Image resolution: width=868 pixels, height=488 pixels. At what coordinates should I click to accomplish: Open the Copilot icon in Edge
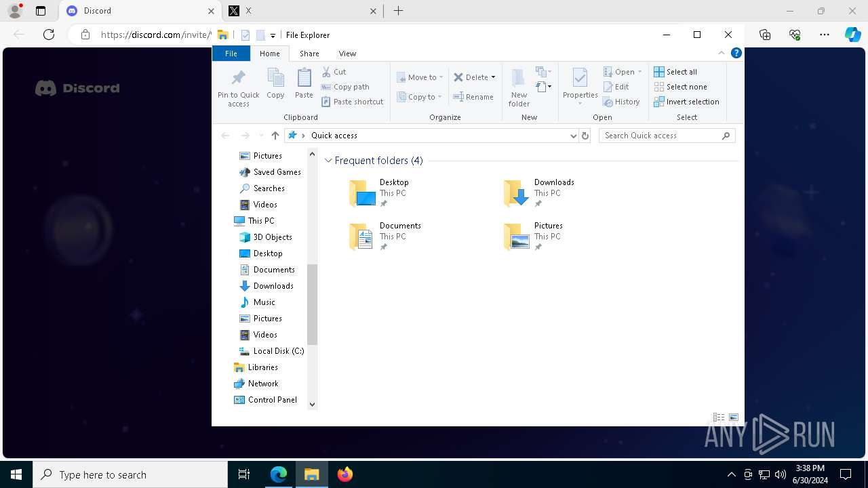point(852,35)
